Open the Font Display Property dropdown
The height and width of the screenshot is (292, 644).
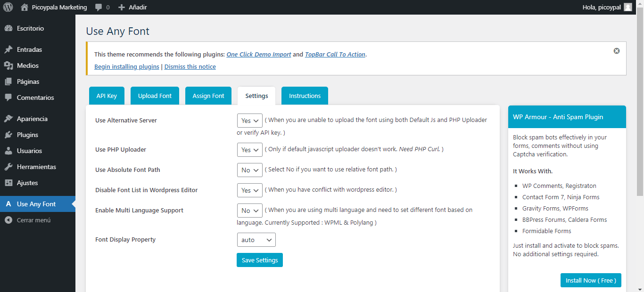pos(256,240)
